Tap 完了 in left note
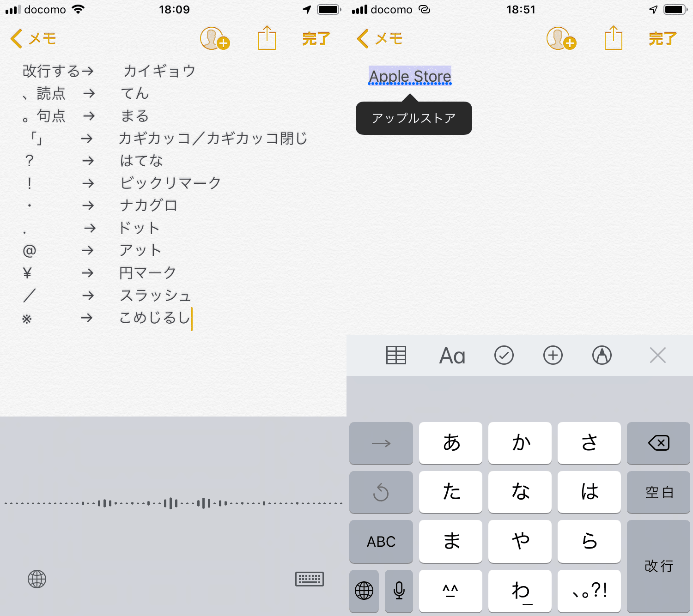Screen dimensions: 693x616 tap(316, 39)
